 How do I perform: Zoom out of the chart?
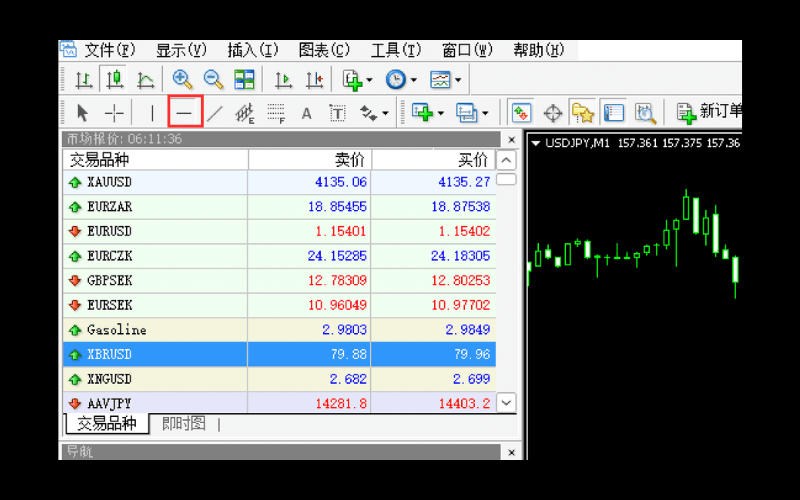[x=213, y=80]
